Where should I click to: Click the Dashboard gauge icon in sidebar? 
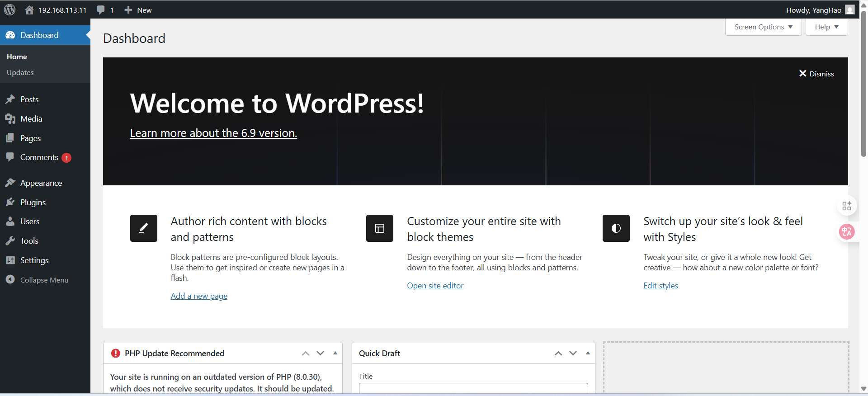pos(10,35)
